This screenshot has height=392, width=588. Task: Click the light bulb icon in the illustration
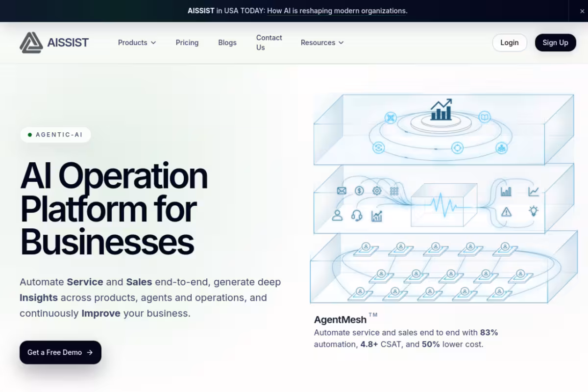coord(534,211)
